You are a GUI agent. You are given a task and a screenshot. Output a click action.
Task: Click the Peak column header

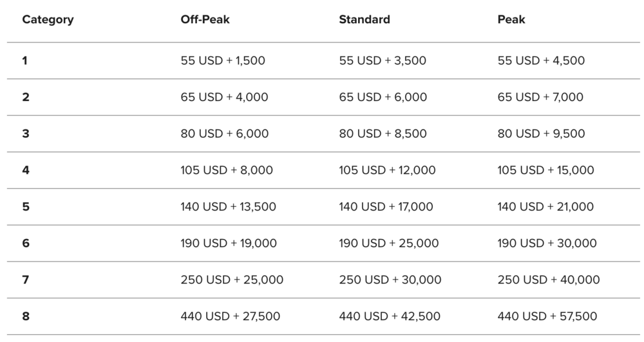click(511, 19)
